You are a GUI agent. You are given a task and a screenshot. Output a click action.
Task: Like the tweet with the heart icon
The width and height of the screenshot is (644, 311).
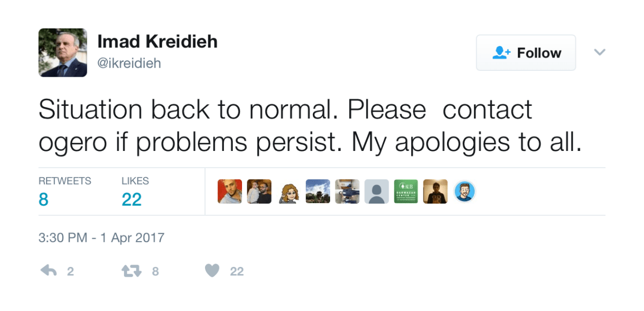(213, 271)
